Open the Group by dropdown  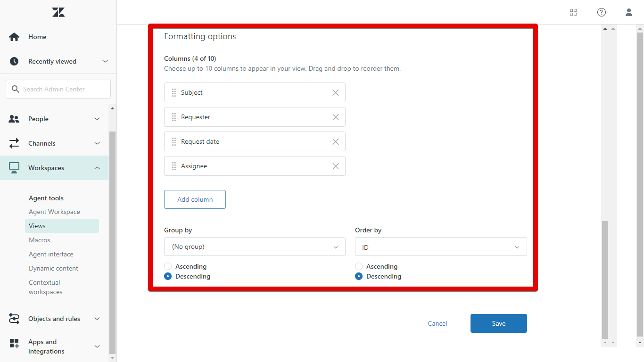(255, 247)
